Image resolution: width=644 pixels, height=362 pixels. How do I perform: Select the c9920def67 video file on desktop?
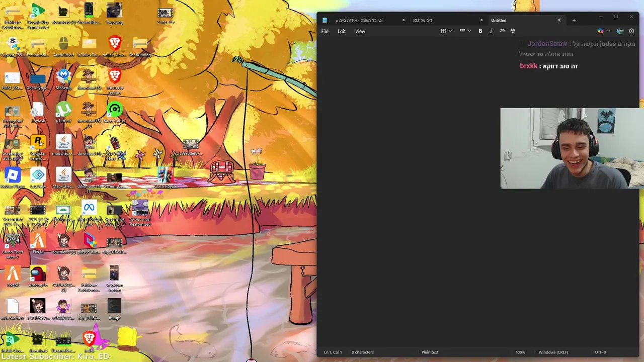[x=191, y=148]
